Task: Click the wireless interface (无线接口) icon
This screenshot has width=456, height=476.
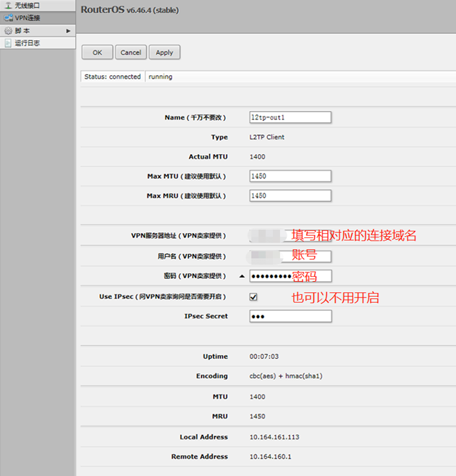Action: 9,5
